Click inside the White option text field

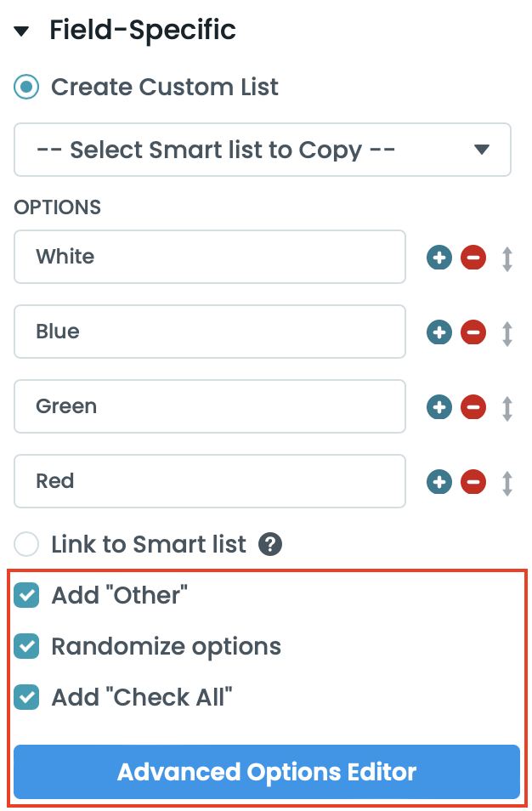(170, 257)
